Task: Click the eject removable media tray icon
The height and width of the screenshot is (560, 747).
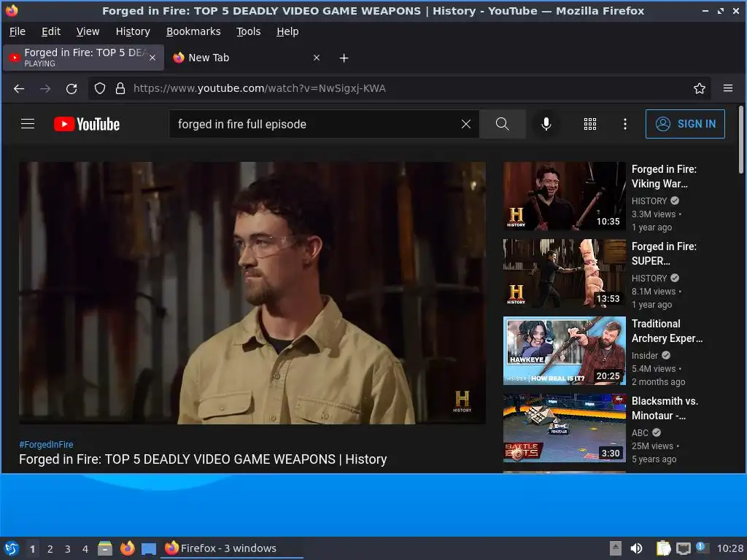Action: (x=616, y=548)
